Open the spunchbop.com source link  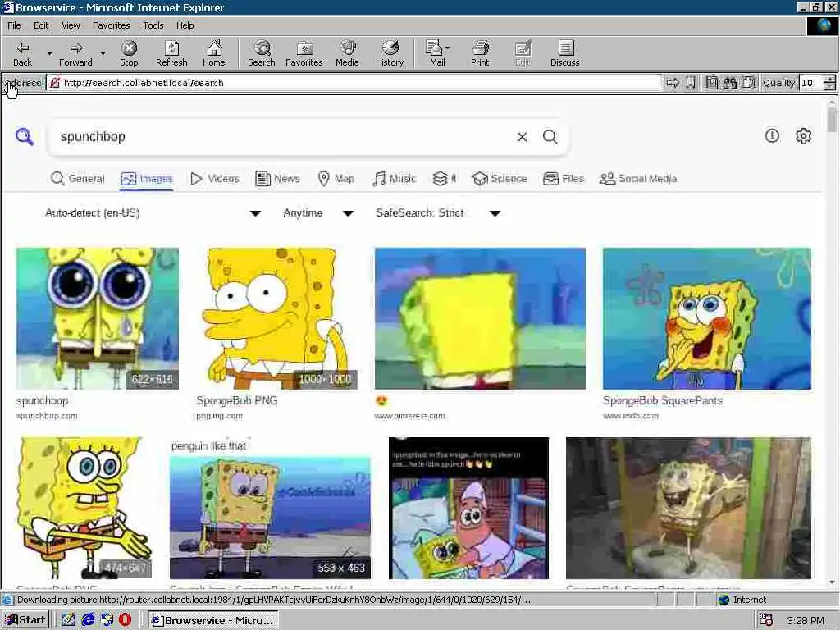click(47, 416)
